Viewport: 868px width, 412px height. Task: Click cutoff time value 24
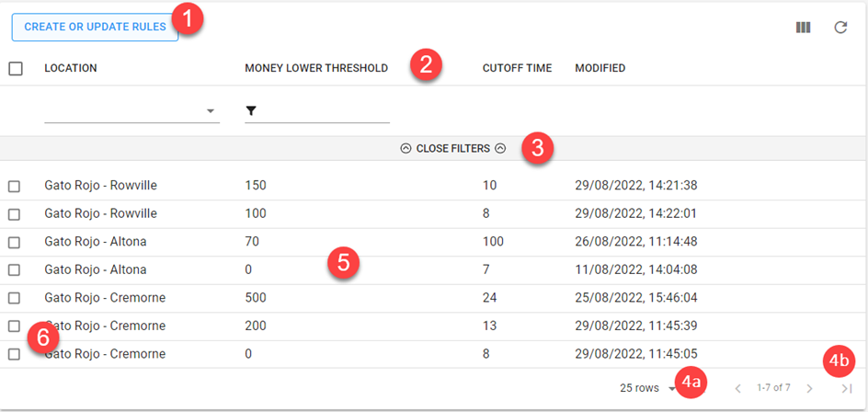(489, 298)
